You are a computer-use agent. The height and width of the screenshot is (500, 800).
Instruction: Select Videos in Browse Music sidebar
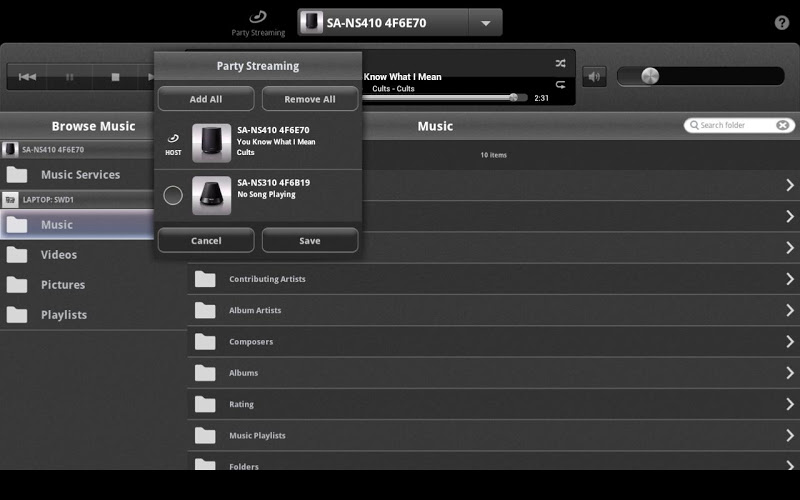click(58, 255)
